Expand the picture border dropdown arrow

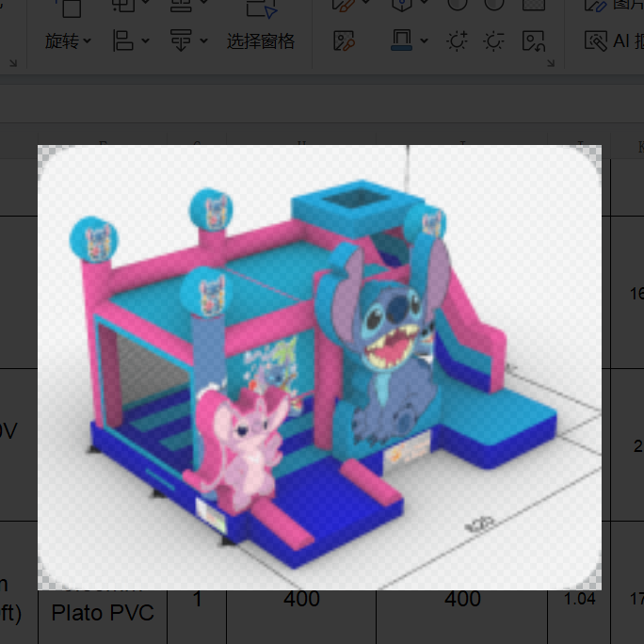pos(425,40)
